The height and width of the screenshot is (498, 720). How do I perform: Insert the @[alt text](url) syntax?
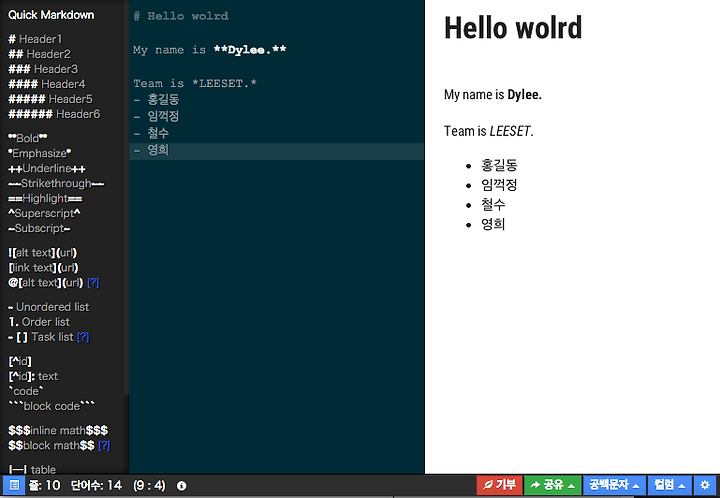coord(45,283)
